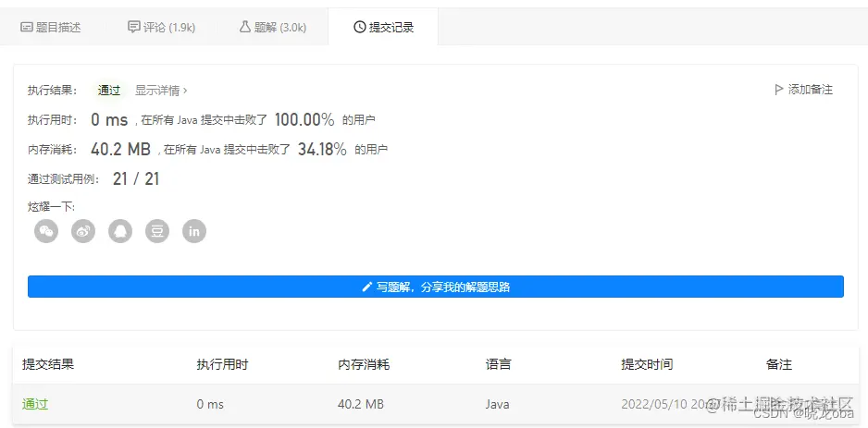868x428 pixels.
Task: Click the 通过 result status badge
Action: click(109, 91)
